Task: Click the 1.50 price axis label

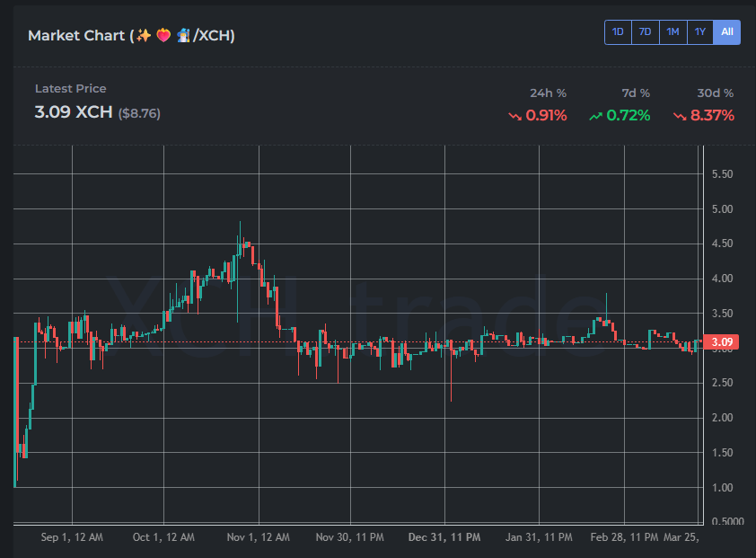Action: [722, 453]
